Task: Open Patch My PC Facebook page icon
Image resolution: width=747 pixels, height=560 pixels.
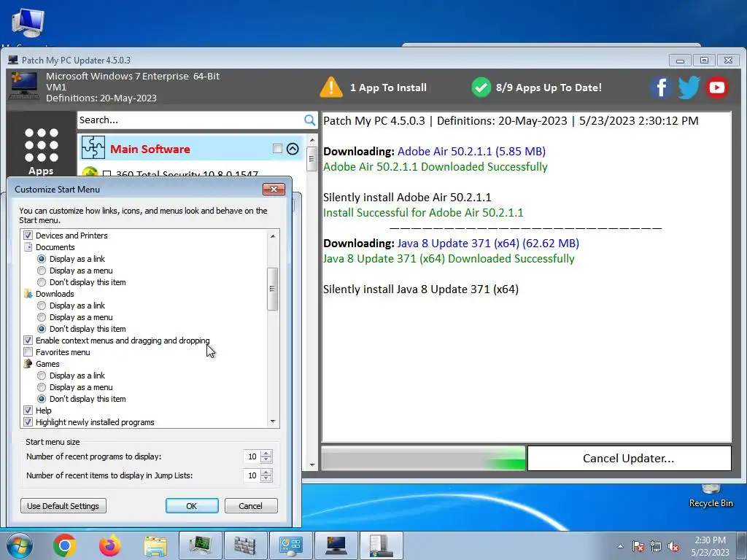Action: tap(661, 87)
